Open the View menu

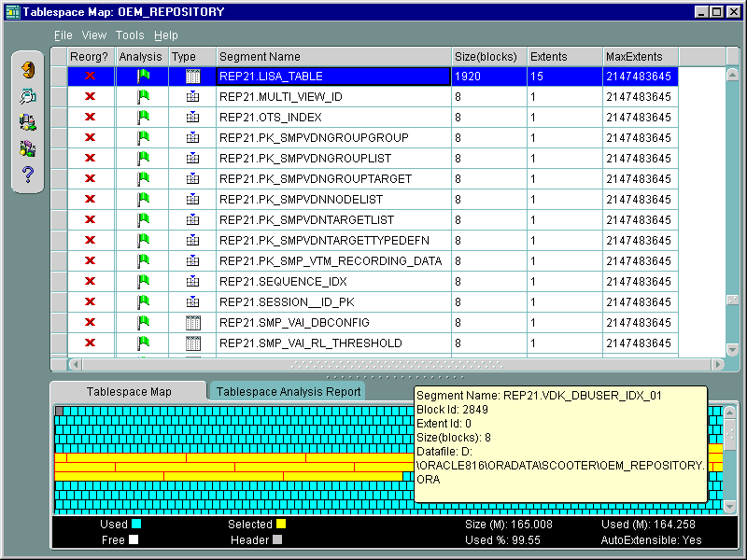point(94,35)
